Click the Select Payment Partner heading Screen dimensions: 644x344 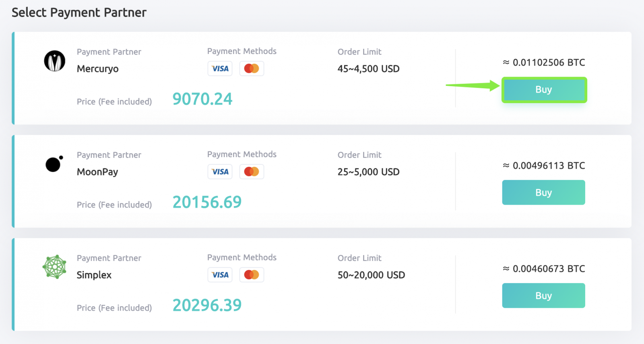tap(79, 12)
